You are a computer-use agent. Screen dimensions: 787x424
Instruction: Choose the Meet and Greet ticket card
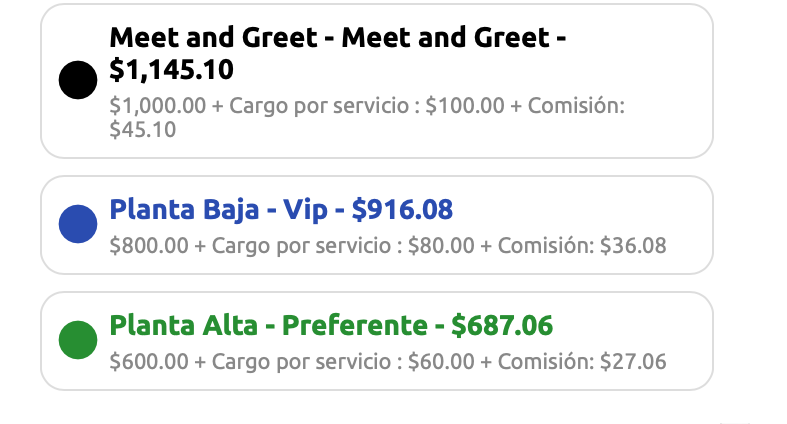tap(377, 81)
